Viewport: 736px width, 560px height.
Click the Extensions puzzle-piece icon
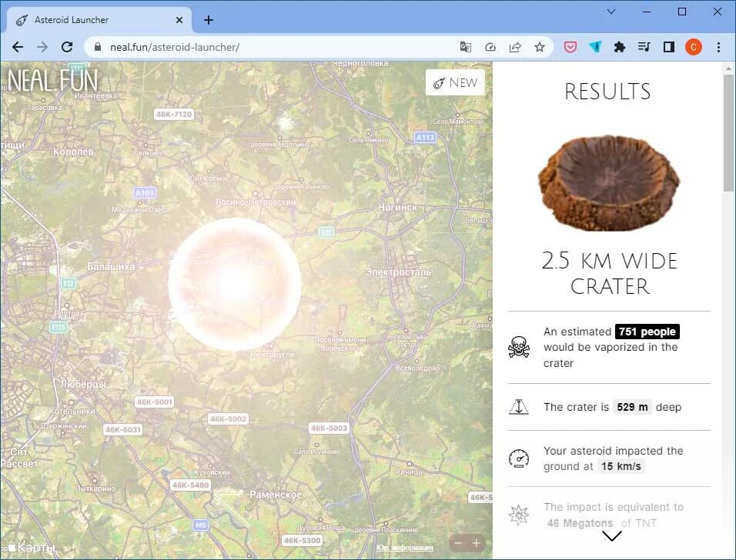(619, 47)
